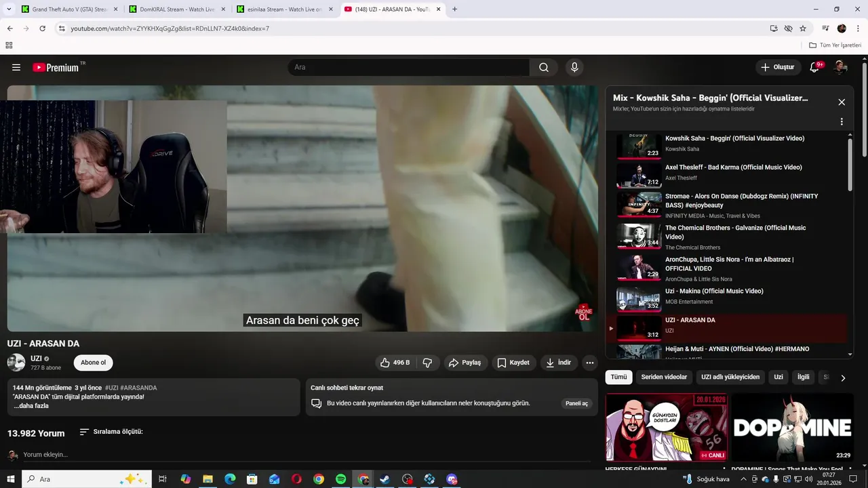Select UZI adlı yükleyiciden filter chip
The image size is (868, 488).
730,378
